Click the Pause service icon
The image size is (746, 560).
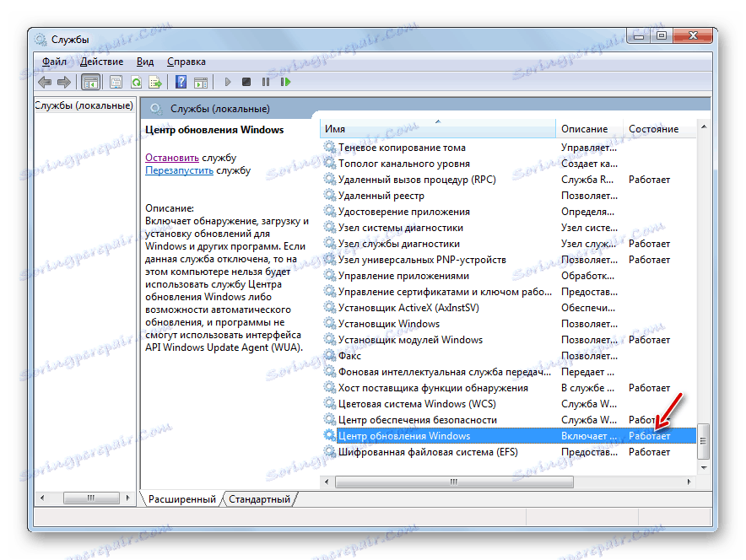266,83
